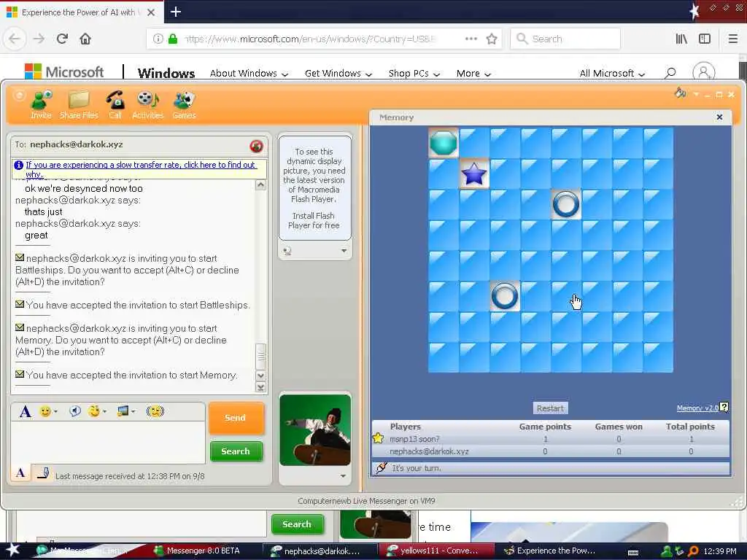Open your display picture dropdown arrow

coord(343,475)
